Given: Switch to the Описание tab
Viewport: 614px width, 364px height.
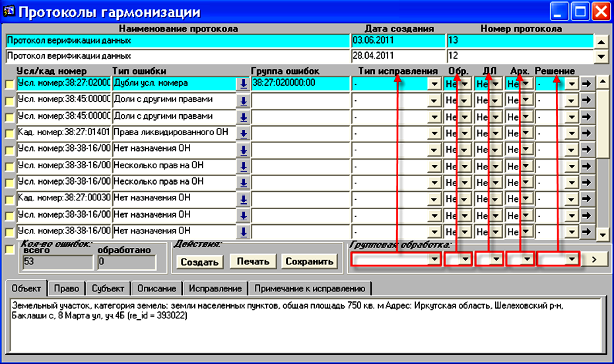Looking at the screenshot, I should (x=156, y=289).
